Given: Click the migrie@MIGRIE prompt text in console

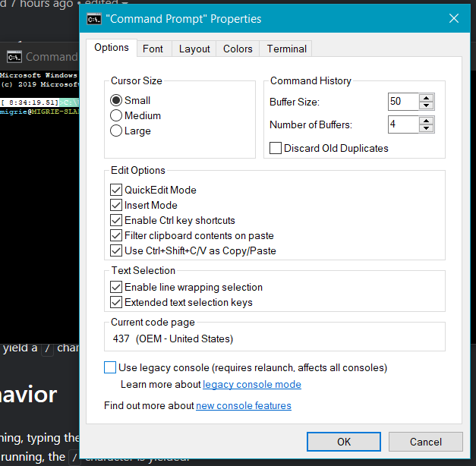Looking at the screenshot, I should tap(39, 112).
